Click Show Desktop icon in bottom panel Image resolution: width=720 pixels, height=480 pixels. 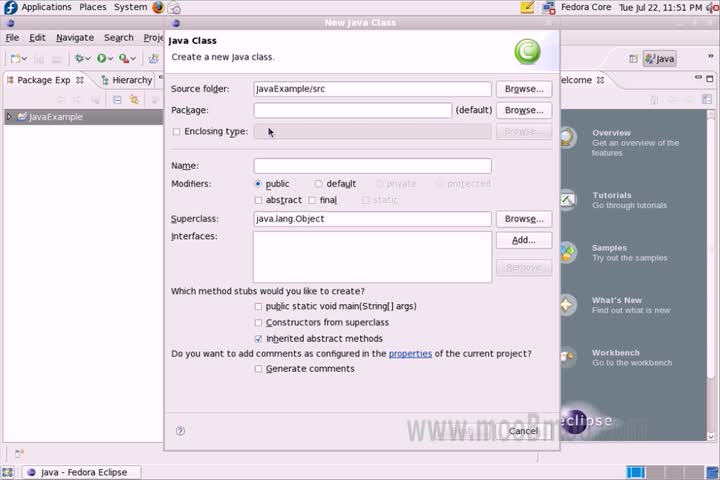pos(7,472)
